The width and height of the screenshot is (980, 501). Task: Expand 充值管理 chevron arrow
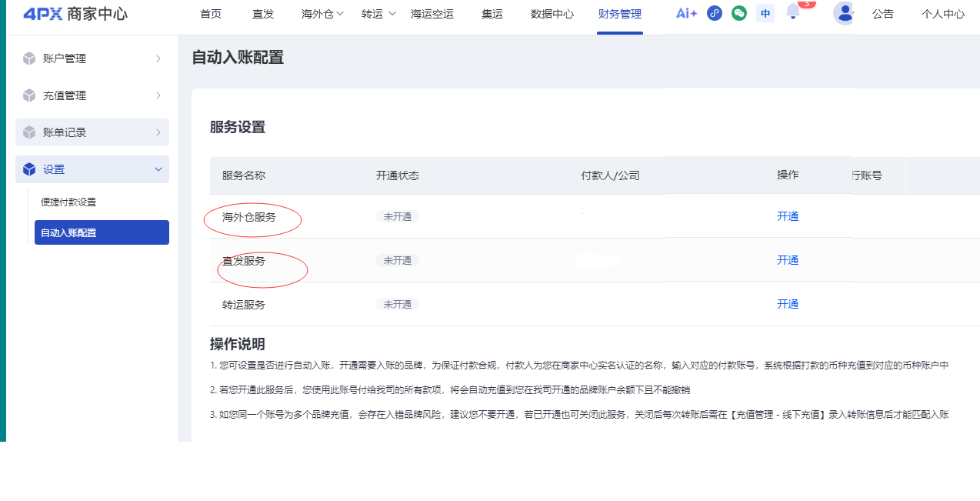tap(158, 95)
